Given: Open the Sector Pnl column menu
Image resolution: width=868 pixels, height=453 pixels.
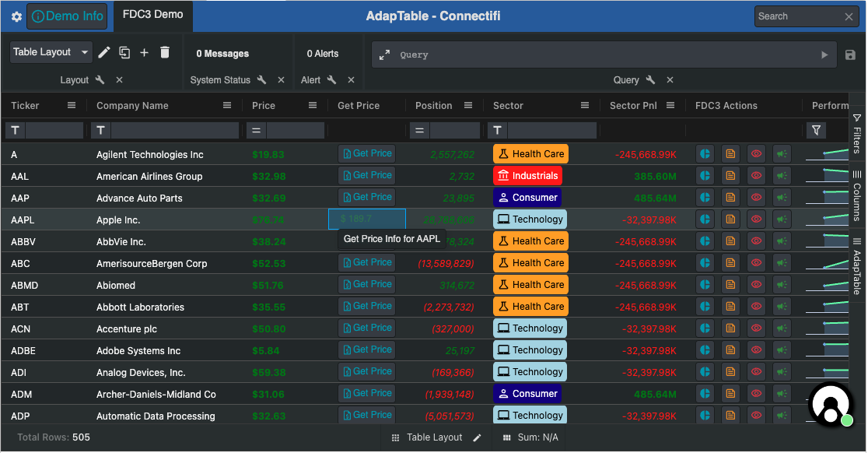Looking at the screenshot, I should (670, 105).
